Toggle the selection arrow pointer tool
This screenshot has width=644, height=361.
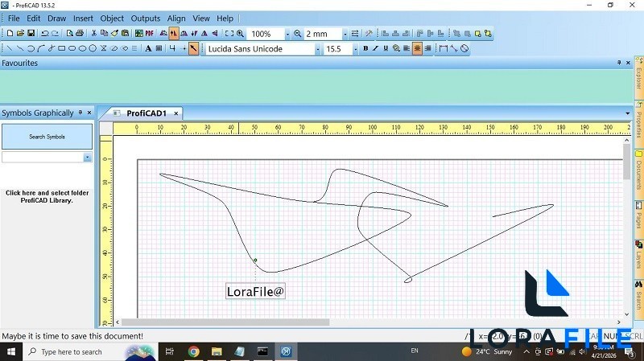coord(193,48)
